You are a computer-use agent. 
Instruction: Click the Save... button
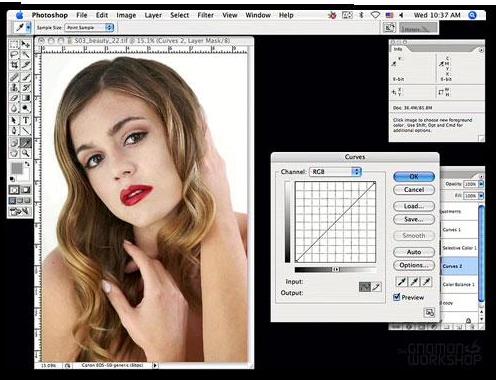(414, 219)
